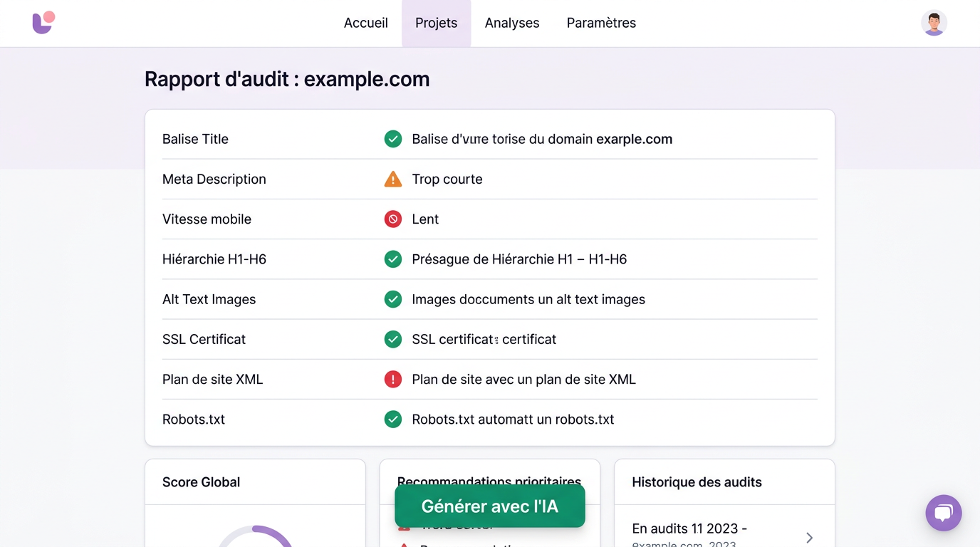Click the 'Rapport d'audit : example.com' heading
The width and height of the screenshot is (980, 547).
(x=287, y=79)
